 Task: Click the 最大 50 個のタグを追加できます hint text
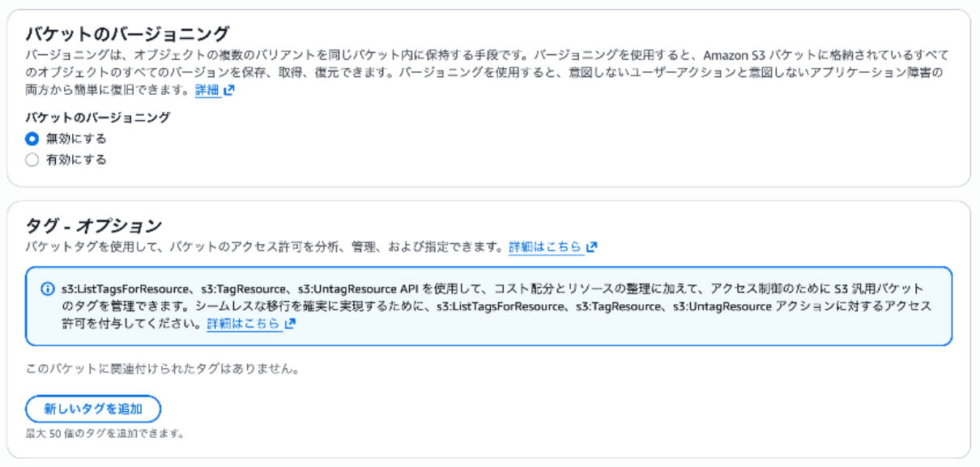point(104,434)
